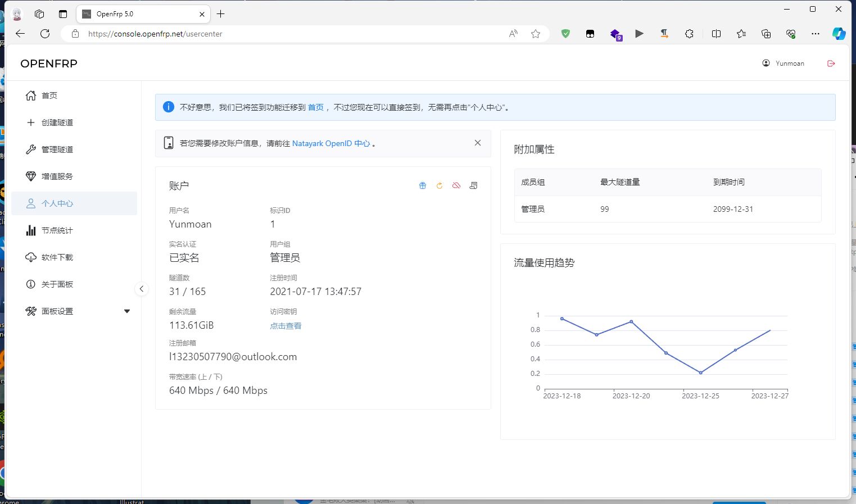Open the Favorites list icon
856x504 pixels.
coord(741,34)
